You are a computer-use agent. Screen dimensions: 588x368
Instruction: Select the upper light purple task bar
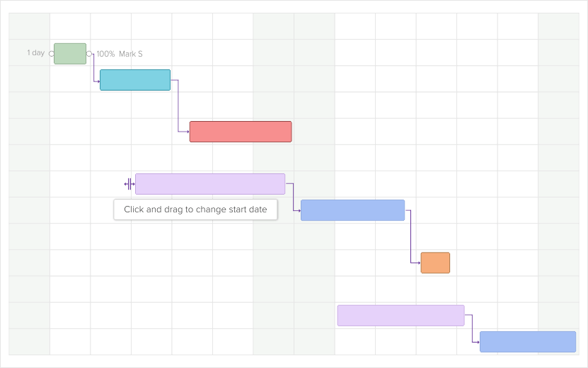(210, 184)
